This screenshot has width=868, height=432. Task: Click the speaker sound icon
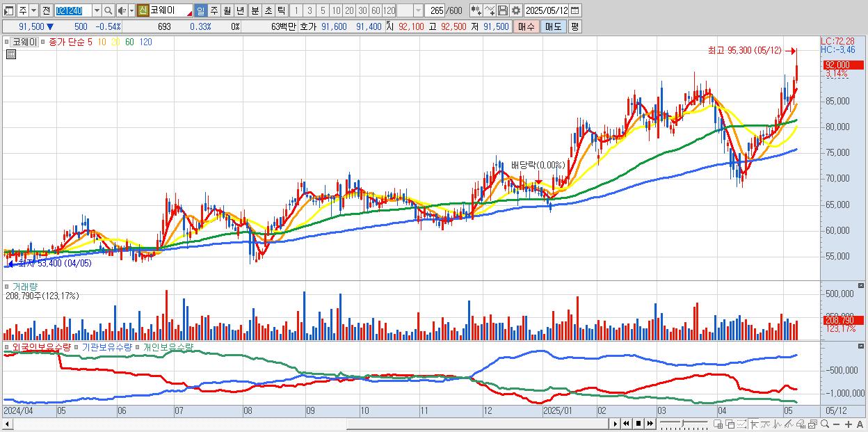click(121, 10)
